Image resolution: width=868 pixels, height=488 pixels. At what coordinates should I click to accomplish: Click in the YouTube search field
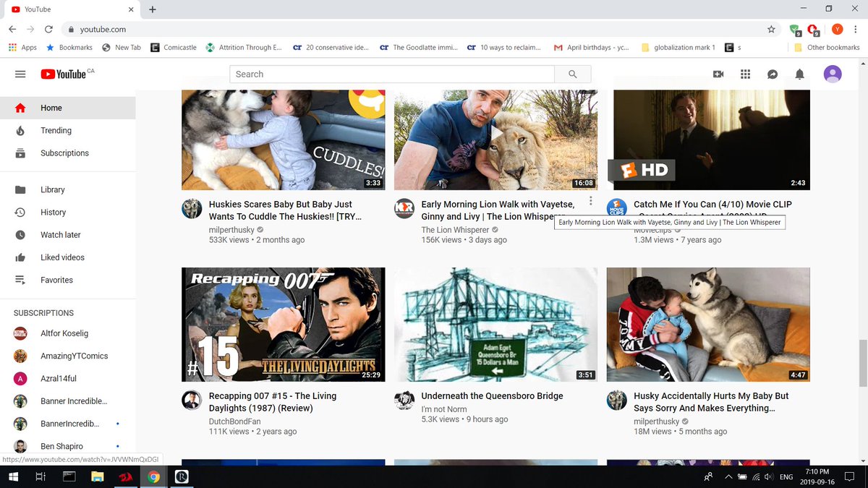tap(392, 74)
